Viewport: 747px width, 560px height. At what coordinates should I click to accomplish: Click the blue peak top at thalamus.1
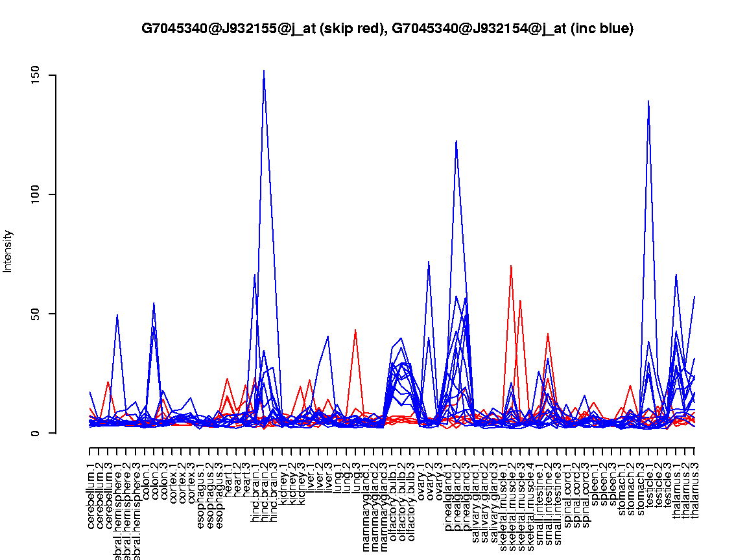coord(676,275)
